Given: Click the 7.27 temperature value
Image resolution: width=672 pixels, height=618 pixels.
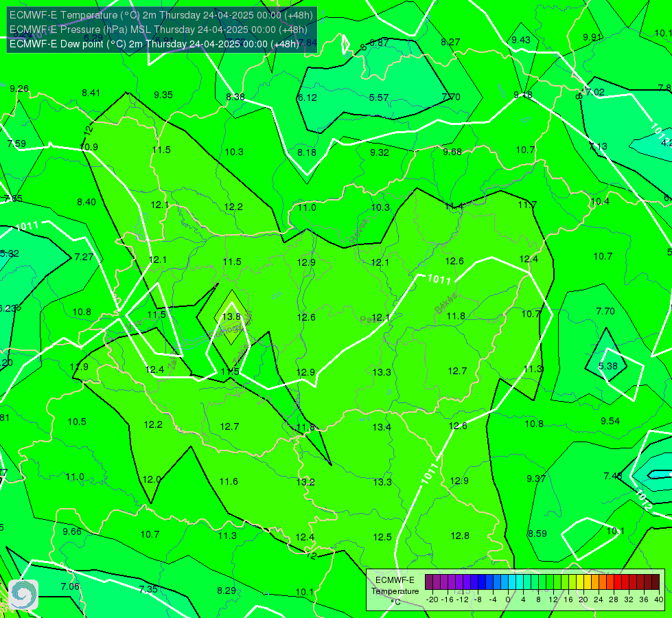Looking at the screenshot, I should coord(84,257).
